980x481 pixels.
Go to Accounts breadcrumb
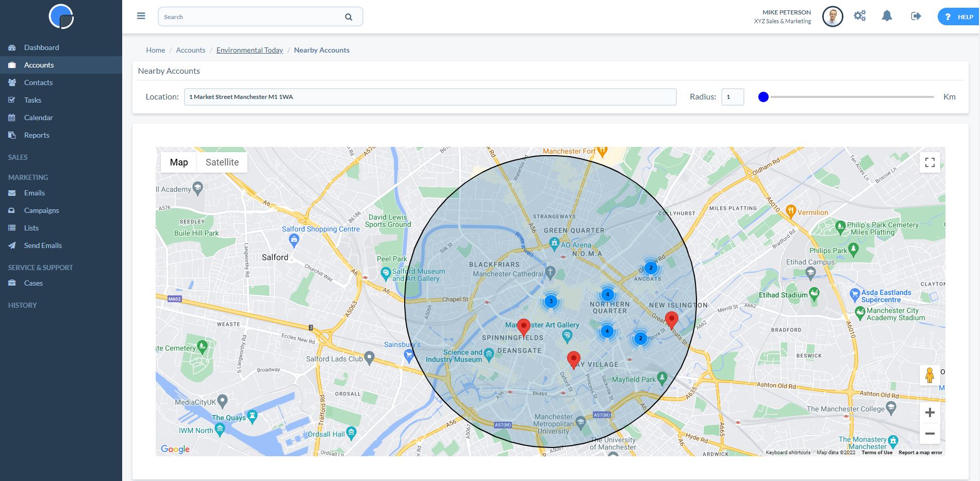(191, 50)
